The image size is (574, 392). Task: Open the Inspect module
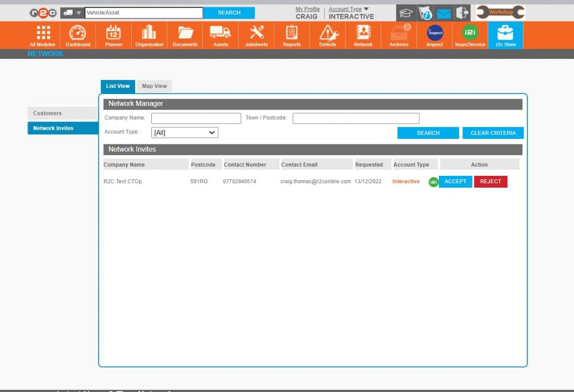pyautogui.click(x=434, y=35)
